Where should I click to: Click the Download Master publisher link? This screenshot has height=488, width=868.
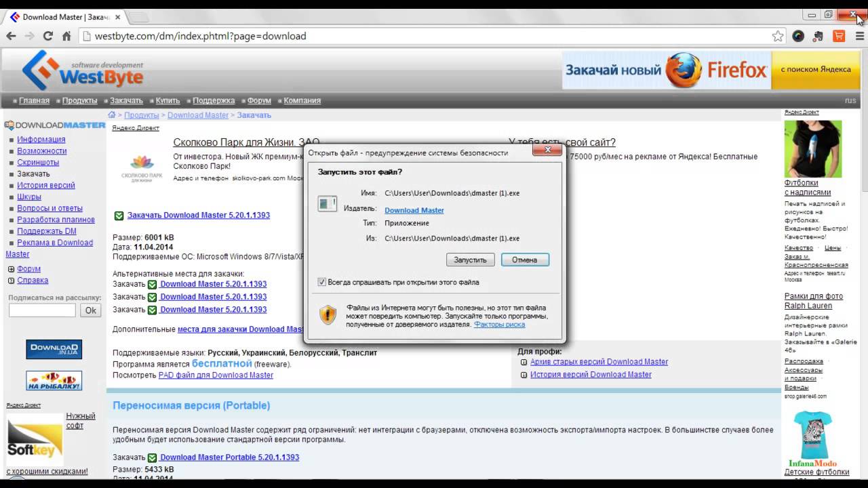tap(414, 210)
